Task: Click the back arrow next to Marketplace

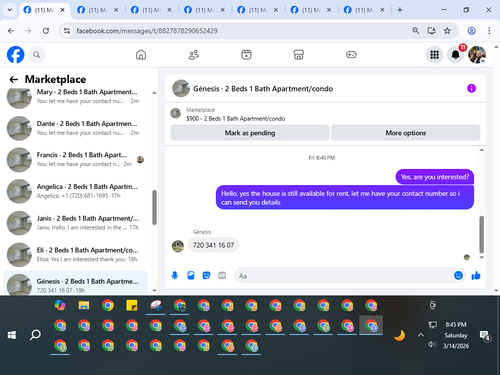Action: pyautogui.click(x=14, y=79)
